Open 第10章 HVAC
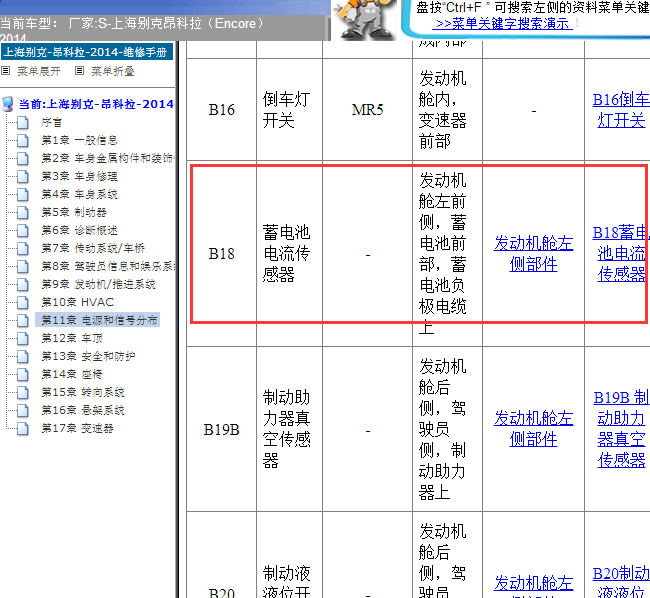Image resolution: width=650 pixels, height=598 pixels. coord(78,302)
